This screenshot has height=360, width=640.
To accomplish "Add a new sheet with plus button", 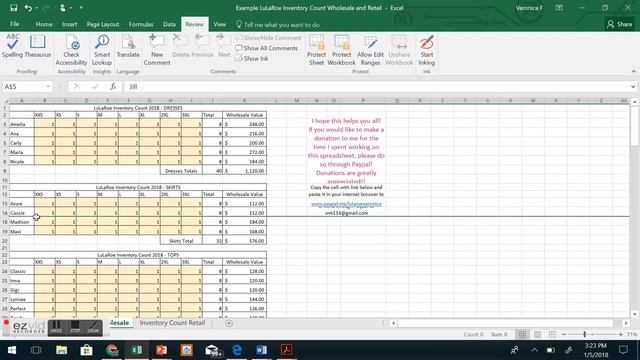I will (x=229, y=323).
